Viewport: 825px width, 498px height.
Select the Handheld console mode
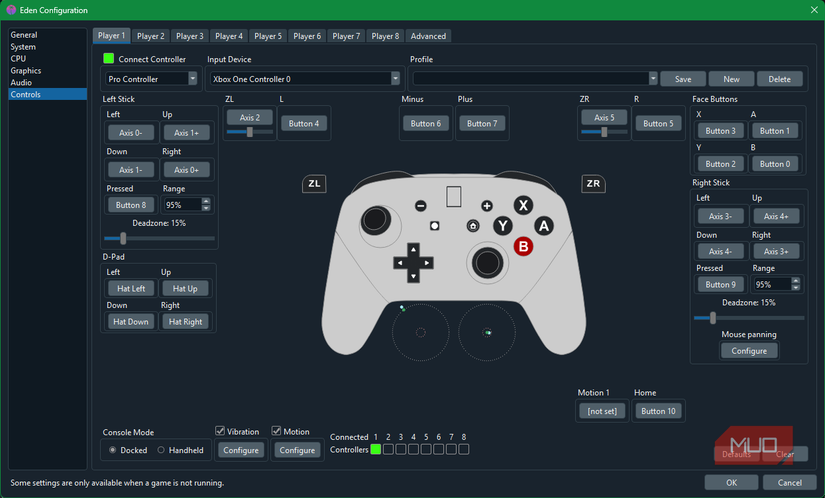(x=161, y=450)
